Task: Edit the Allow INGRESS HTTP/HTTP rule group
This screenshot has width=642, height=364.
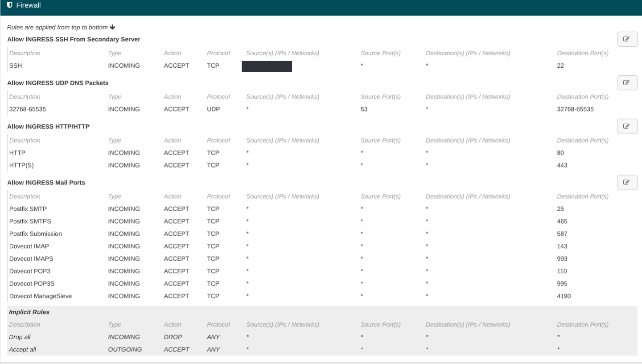Action: click(x=627, y=126)
